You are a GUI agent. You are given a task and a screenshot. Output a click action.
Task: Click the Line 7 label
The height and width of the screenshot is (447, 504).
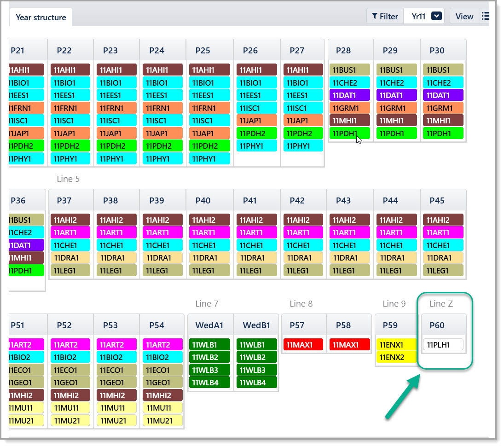207,303
